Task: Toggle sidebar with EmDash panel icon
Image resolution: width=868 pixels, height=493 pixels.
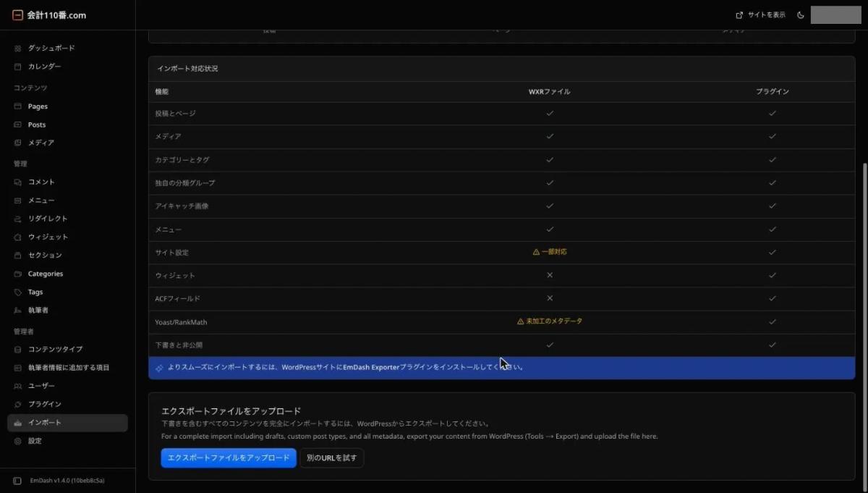Action: (x=17, y=481)
